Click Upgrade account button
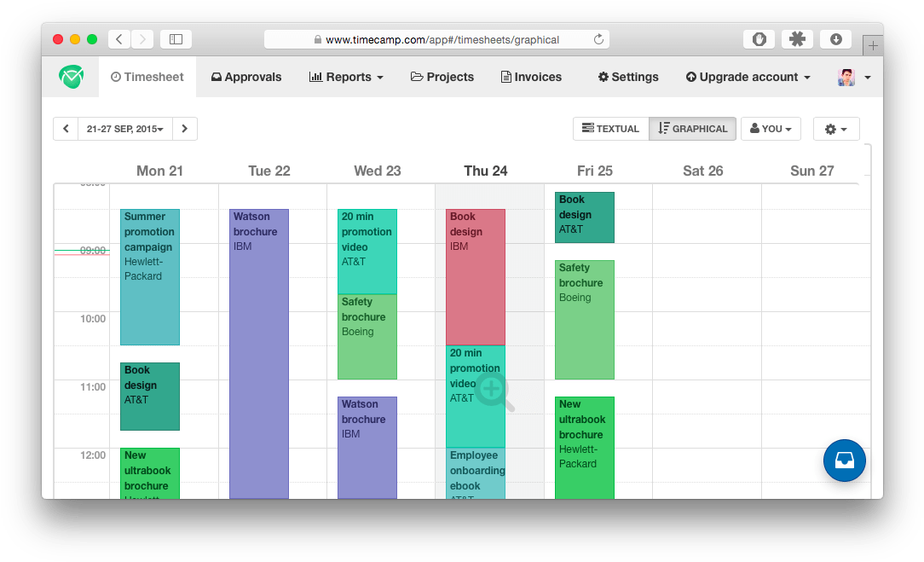Screen dimensions: 924x562 tap(748, 77)
